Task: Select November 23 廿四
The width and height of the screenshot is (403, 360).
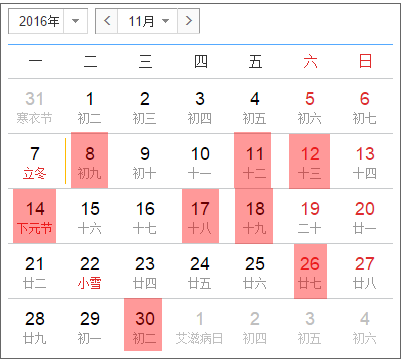Action: pyautogui.click(x=145, y=272)
